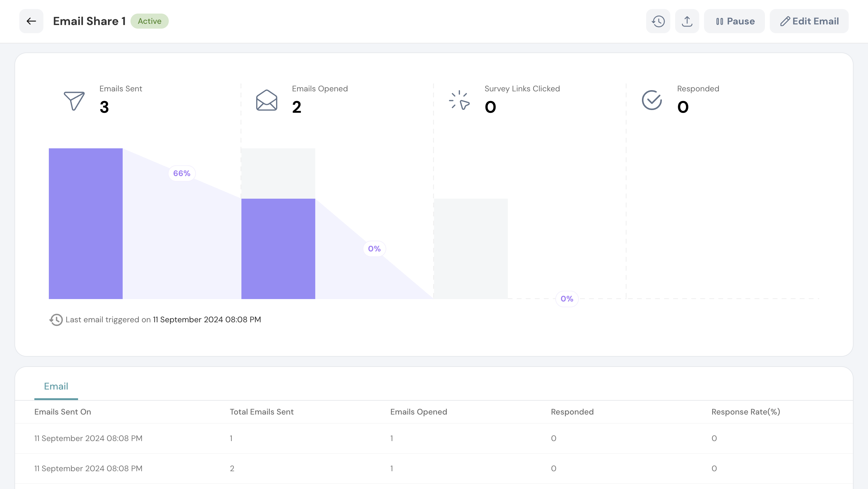Click the Emails Opened envelope icon
This screenshot has height=489, width=868.
point(266,100)
